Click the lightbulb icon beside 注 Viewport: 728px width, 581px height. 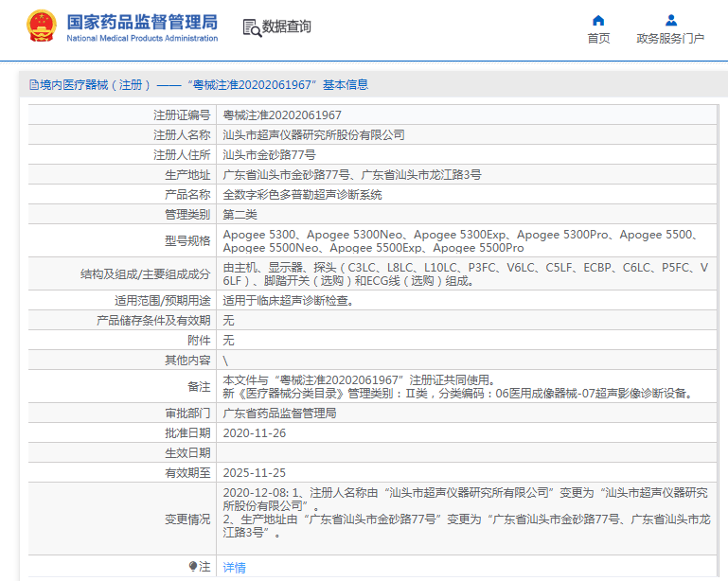click(193, 566)
